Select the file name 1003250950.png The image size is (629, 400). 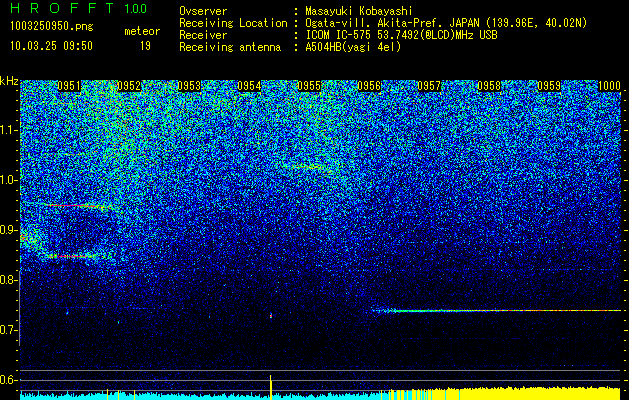(x=52, y=27)
